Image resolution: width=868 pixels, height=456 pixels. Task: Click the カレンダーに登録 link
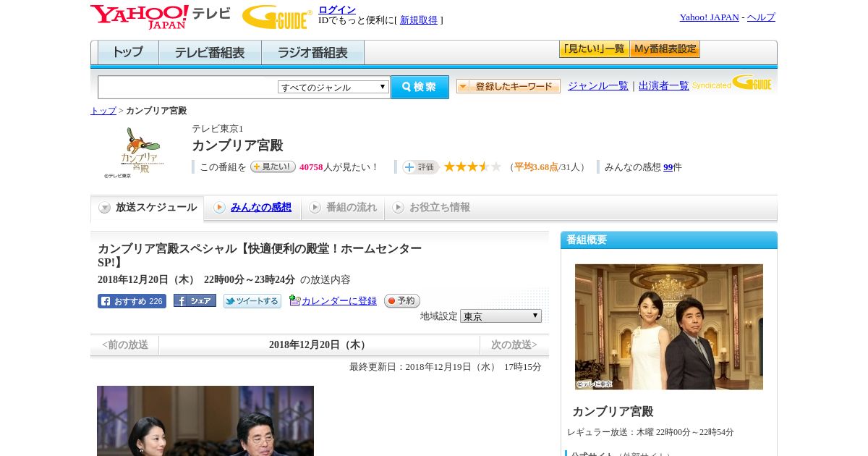pyautogui.click(x=339, y=300)
